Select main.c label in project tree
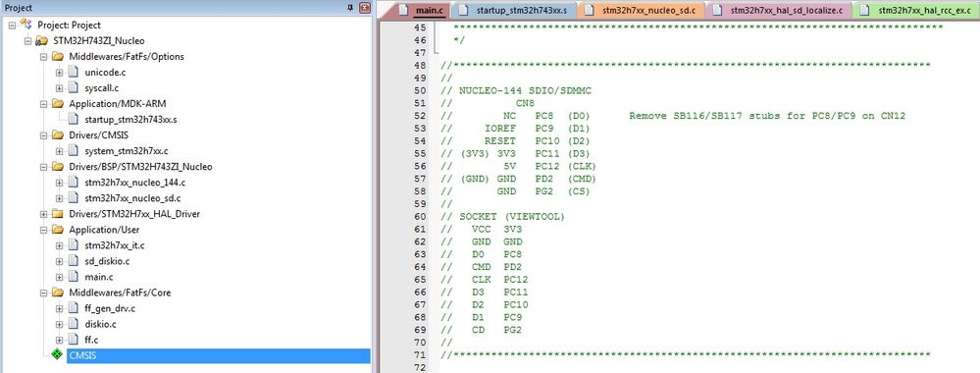The width and height of the screenshot is (980, 373). coord(99,277)
